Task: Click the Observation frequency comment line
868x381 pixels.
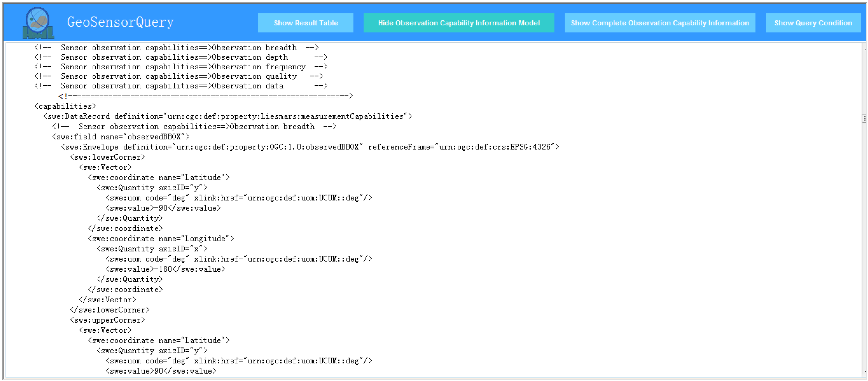Action: click(181, 67)
